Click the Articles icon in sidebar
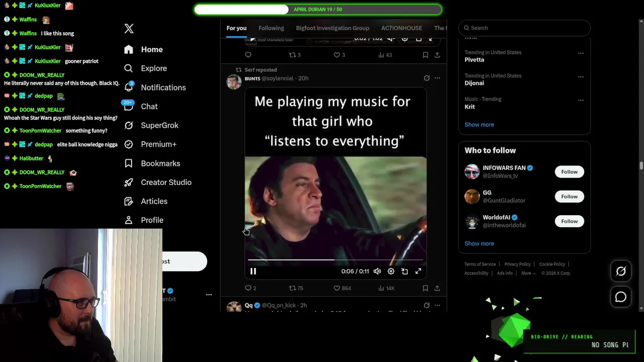The image size is (644, 362). click(x=129, y=201)
